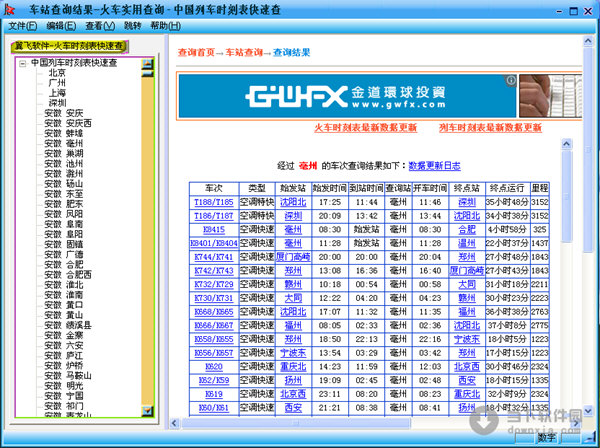Click the 里程 column header
This screenshot has height=448, width=600.
[x=540, y=188]
